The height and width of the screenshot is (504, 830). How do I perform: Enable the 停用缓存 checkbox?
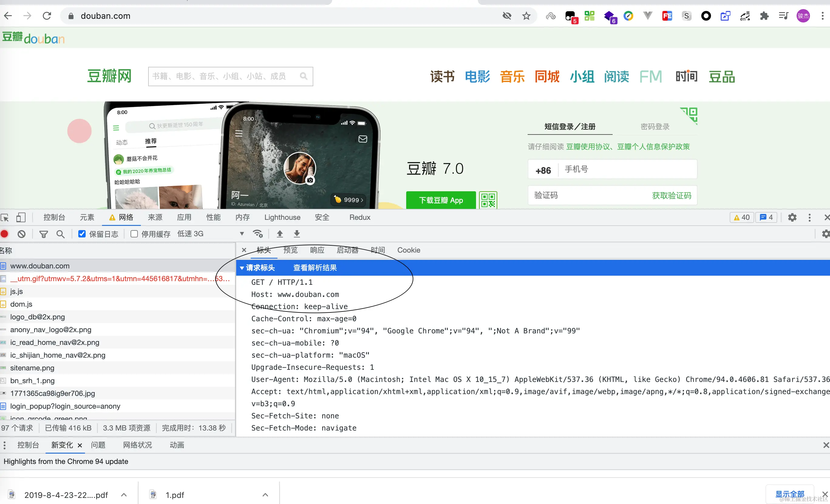[134, 234]
